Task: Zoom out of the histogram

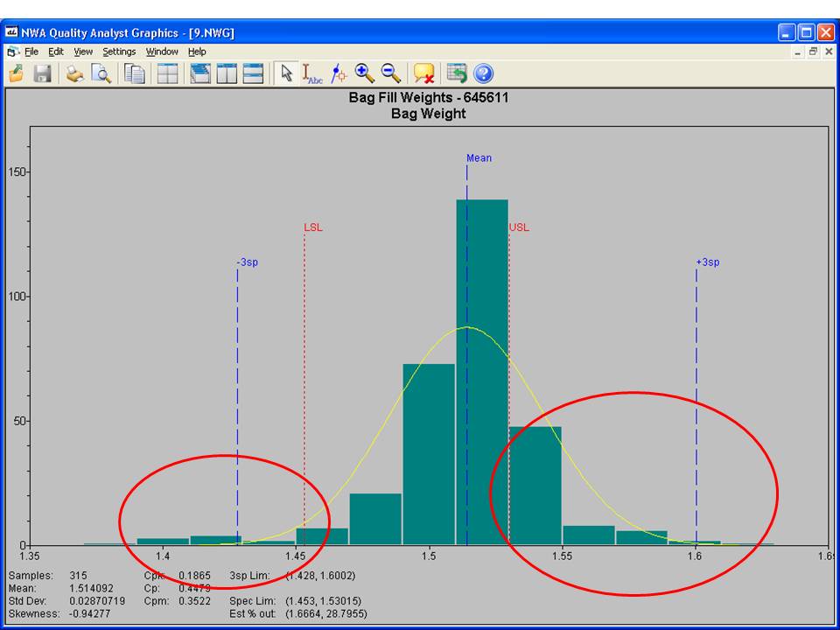Action: click(x=389, y=73)
